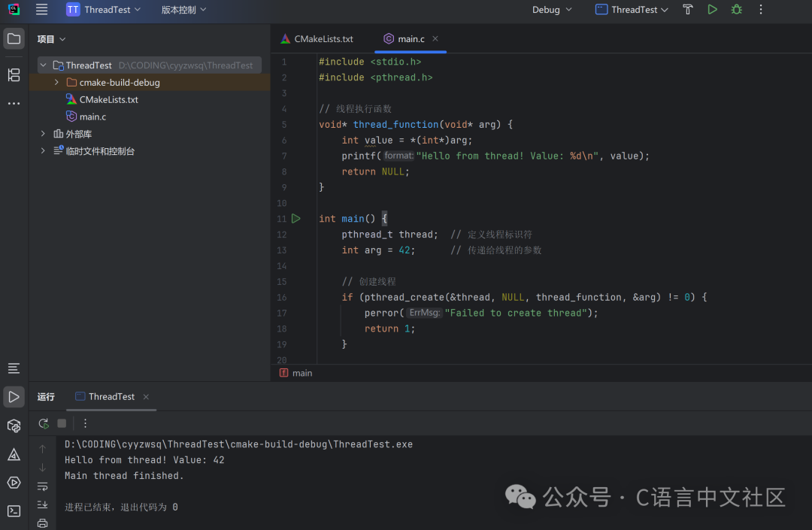Click line number 16 in gutter

point(281,297)
